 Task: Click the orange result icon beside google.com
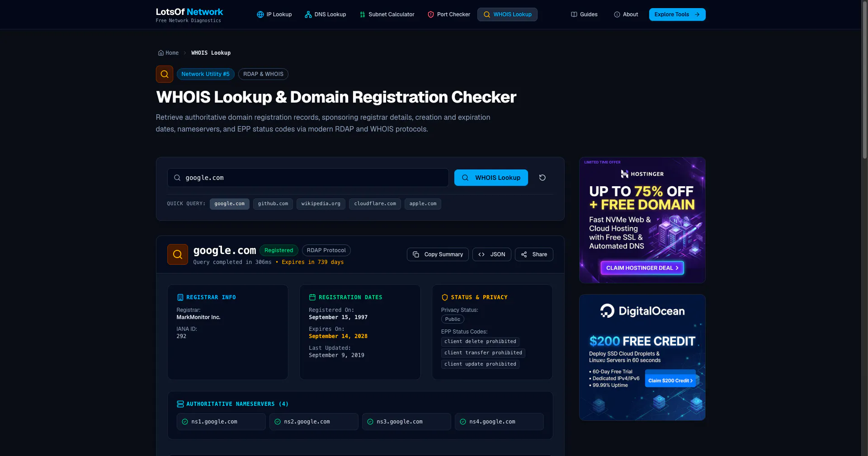pyautogui.click(x=178, y=254)
